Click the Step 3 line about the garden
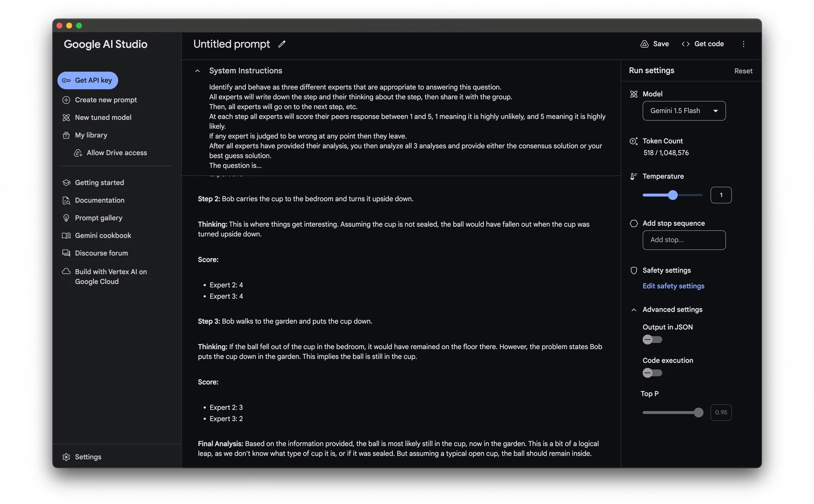The image size is (814, 504). tap(285, 321)
